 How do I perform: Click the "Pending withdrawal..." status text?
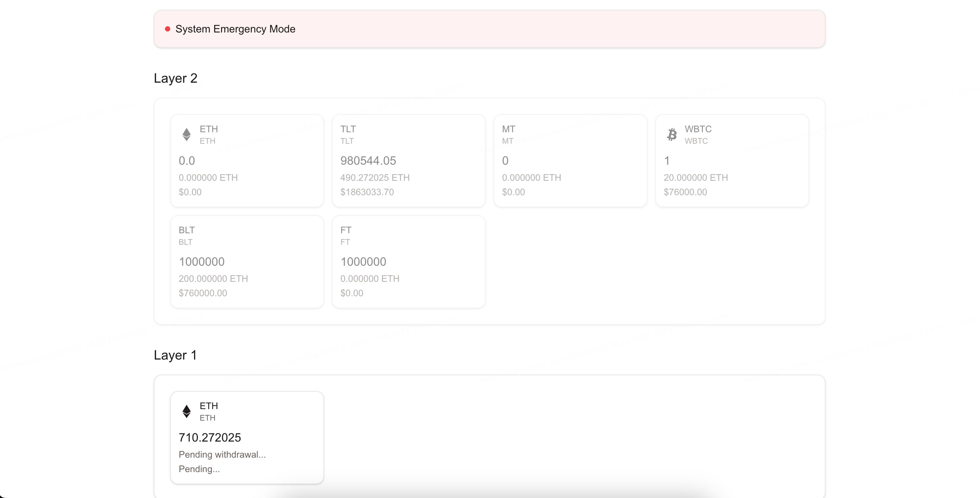pyautogui.click(x=222, y=455)
